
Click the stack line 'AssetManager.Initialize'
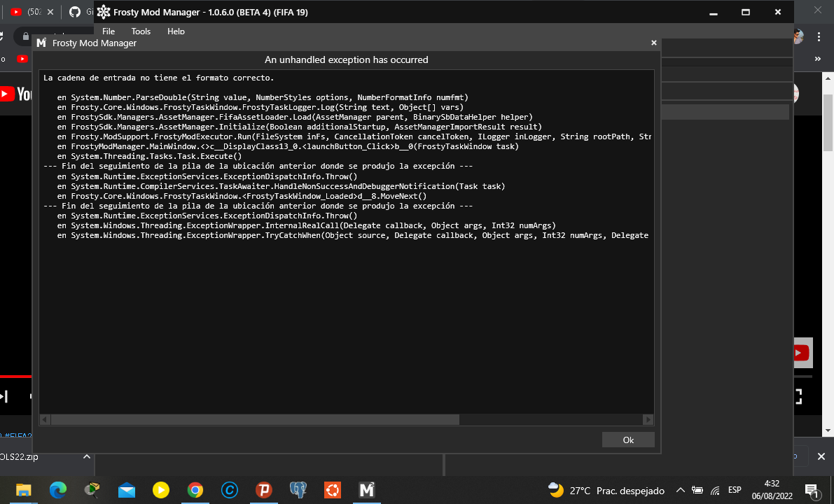click(x=300, y=127)
